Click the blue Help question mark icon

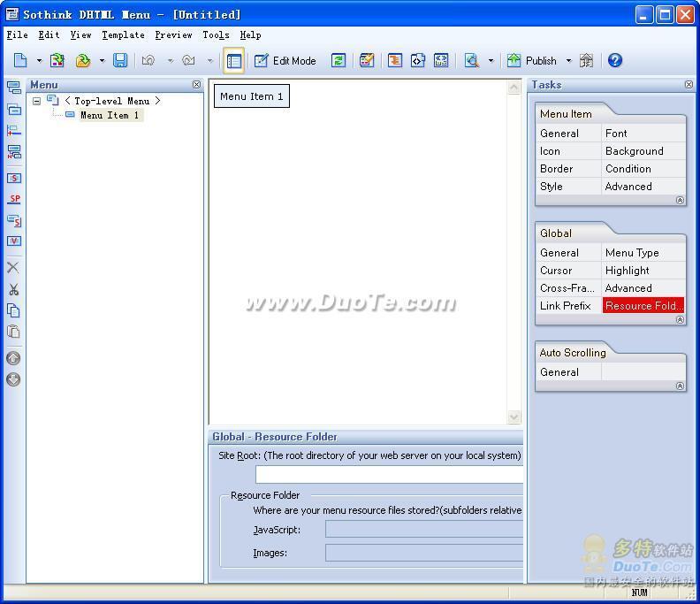[615, 60]
